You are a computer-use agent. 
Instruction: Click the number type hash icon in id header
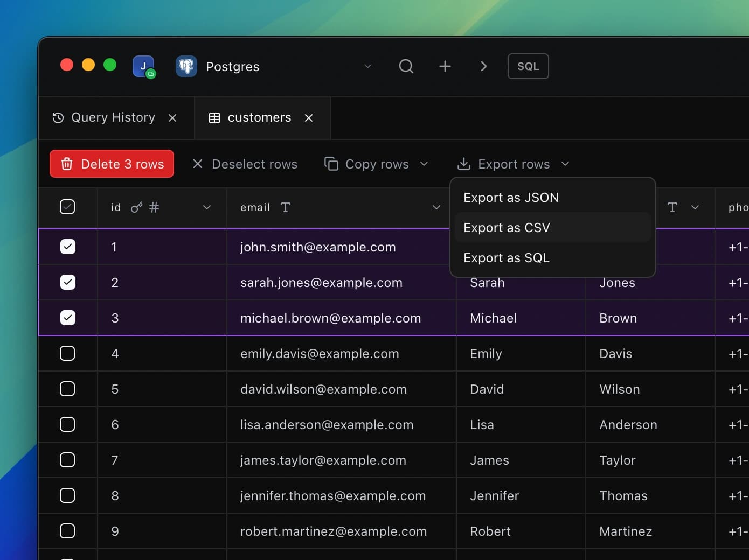click(x=154, y=207)
